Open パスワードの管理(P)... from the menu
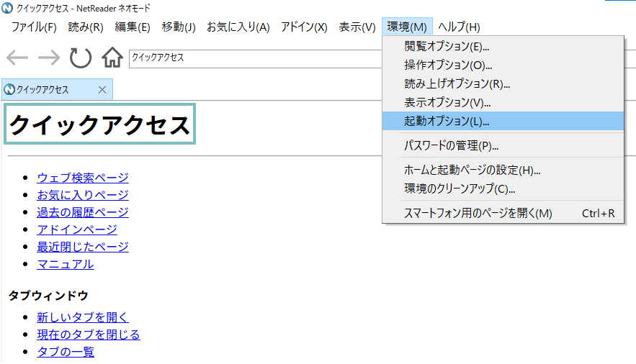The image size is (636, 364). coord(503,145)
